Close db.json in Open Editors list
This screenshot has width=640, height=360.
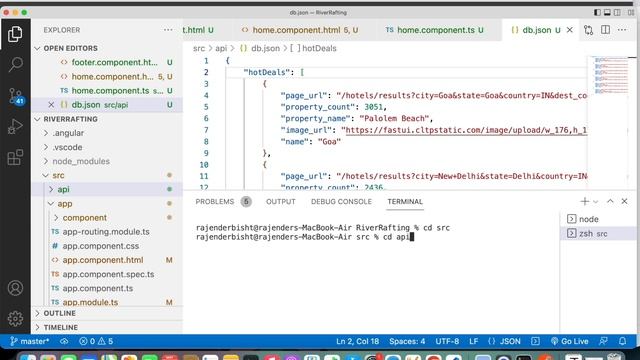51,105
